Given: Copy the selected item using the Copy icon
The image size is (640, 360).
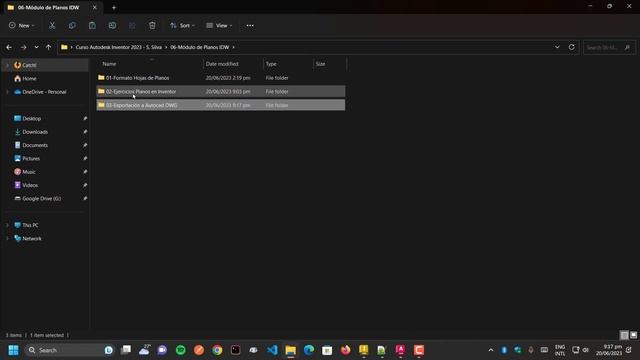Looking at the screenshot, I should 72,25.
